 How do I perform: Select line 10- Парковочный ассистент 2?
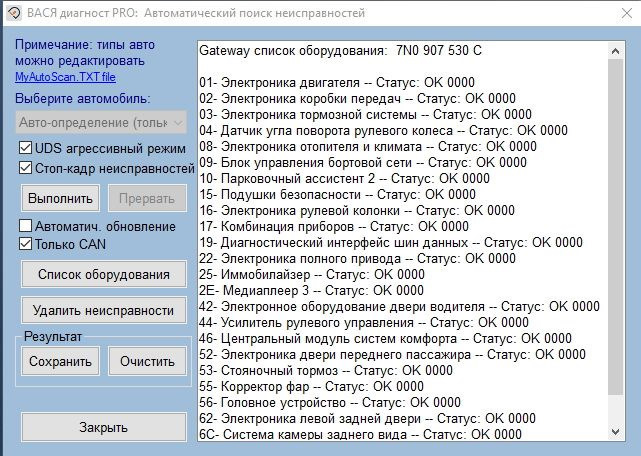(344, 179)
